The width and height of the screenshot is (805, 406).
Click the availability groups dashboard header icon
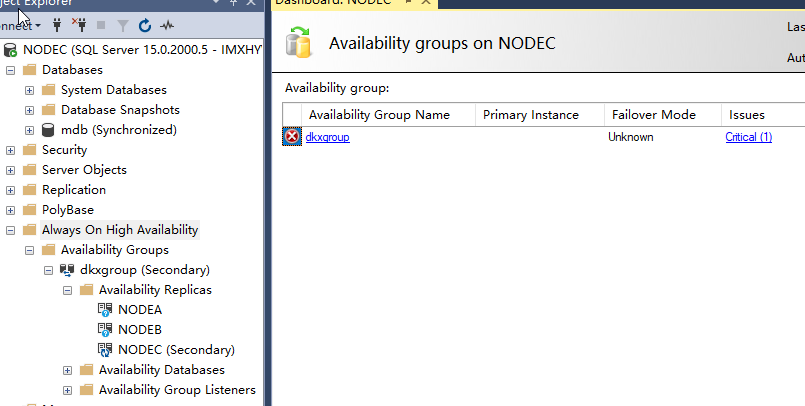coord(299,43)
